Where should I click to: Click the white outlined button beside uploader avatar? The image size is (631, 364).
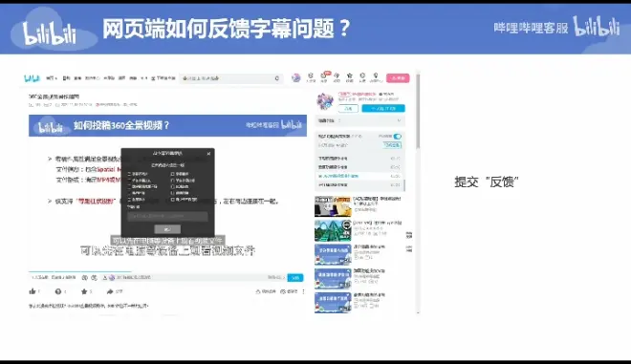(x=348, y=108)
